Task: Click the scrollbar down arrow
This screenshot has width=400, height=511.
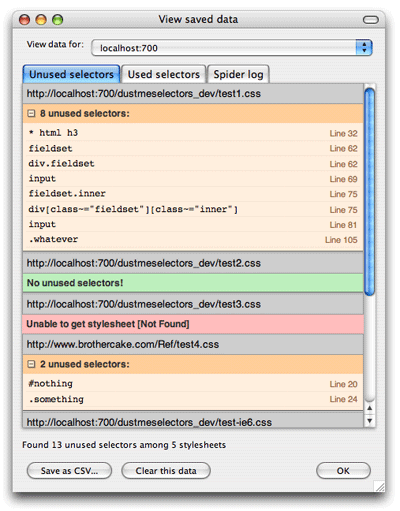Action: click(x=369, y=421)
